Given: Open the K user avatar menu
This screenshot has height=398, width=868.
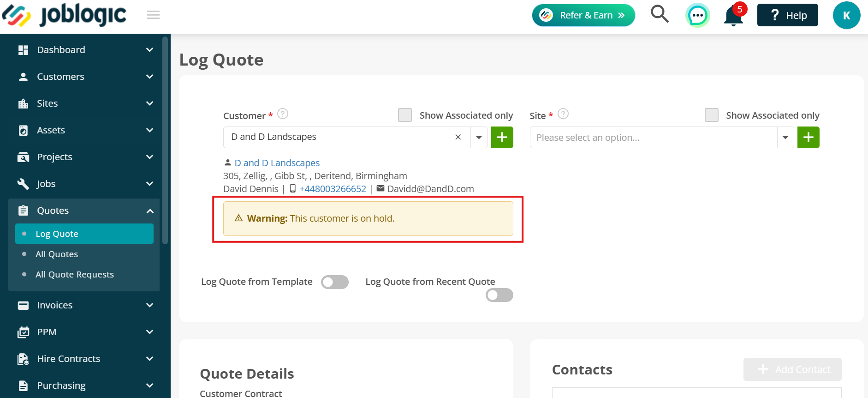Looking at the screenshot, I should (x=846, y=15).
